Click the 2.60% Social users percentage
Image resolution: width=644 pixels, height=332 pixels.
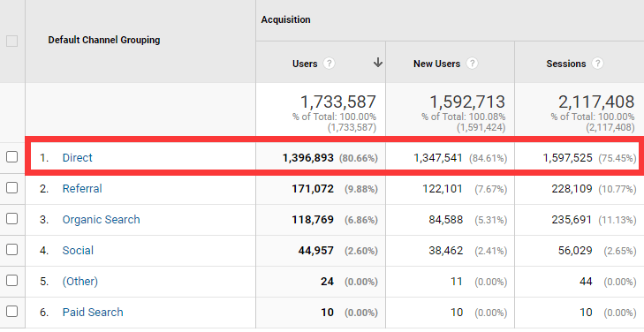coord(361,251)
